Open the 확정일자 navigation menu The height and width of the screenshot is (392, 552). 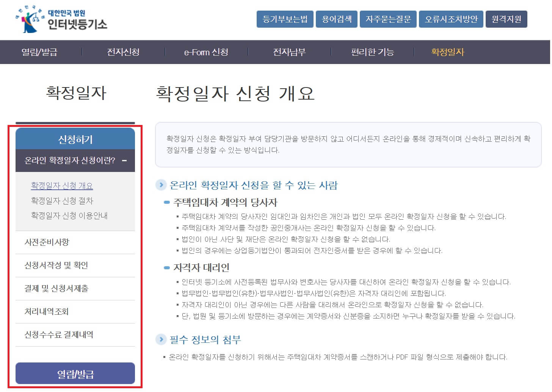(x=448, y=52)
